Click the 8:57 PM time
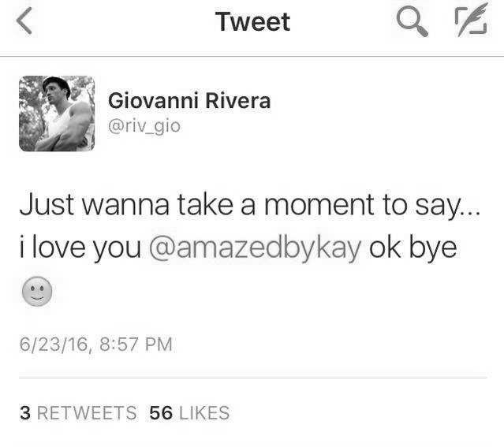Screen dimensions: 504x447 [x=136, y=345]
